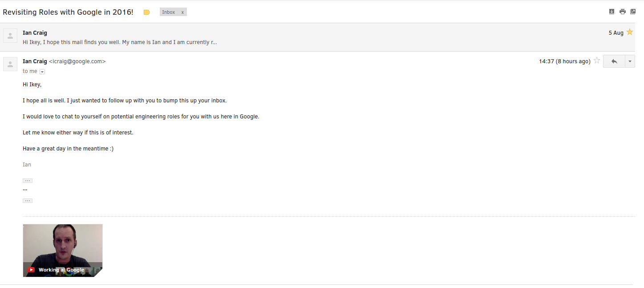Viewport: 644px width, 288px height.
Task: Click sender name Ian Craig in open message
Action: click(x=35, y=61)
